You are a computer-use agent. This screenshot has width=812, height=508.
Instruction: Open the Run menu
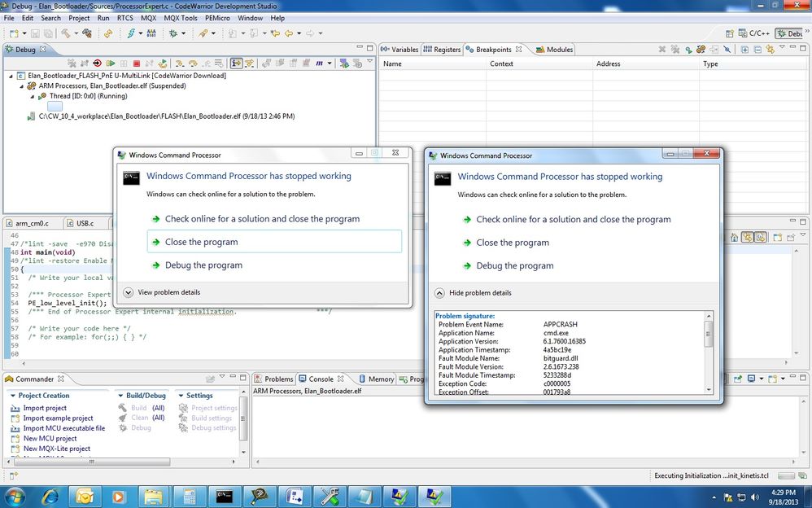(103, 18)
